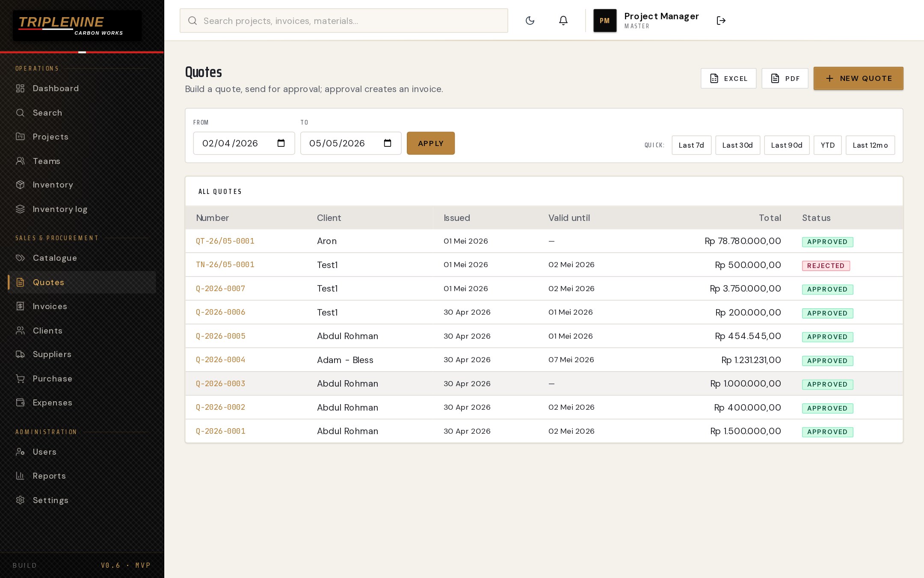Export quotes to Excel
The image size is (924, 578).
pyautogui.click(x=729, y=78)
